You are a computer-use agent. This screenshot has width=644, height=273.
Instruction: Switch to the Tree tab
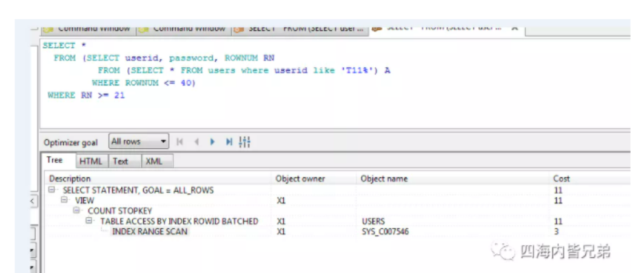coord(55,160)
